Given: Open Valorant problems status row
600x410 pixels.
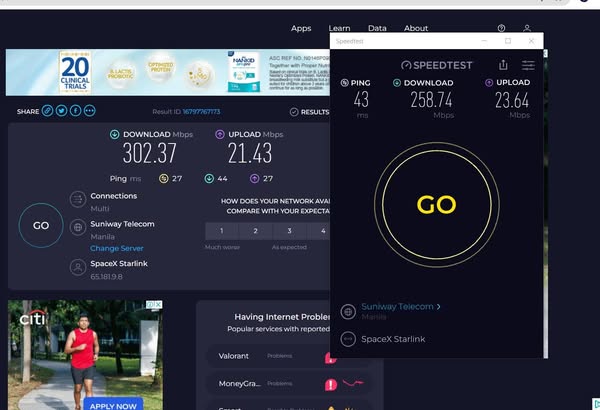Looking at the screenshot, I should tap(270, 355).
